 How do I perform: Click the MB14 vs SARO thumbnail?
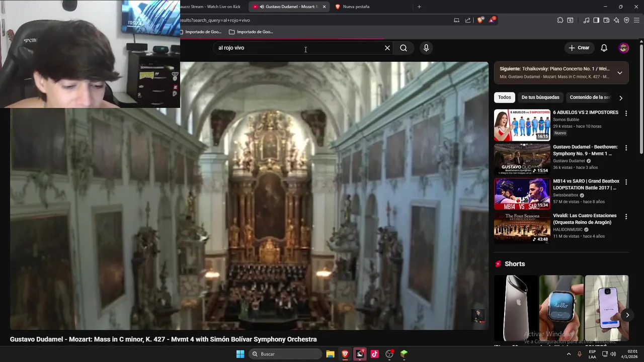coord(522,194)
